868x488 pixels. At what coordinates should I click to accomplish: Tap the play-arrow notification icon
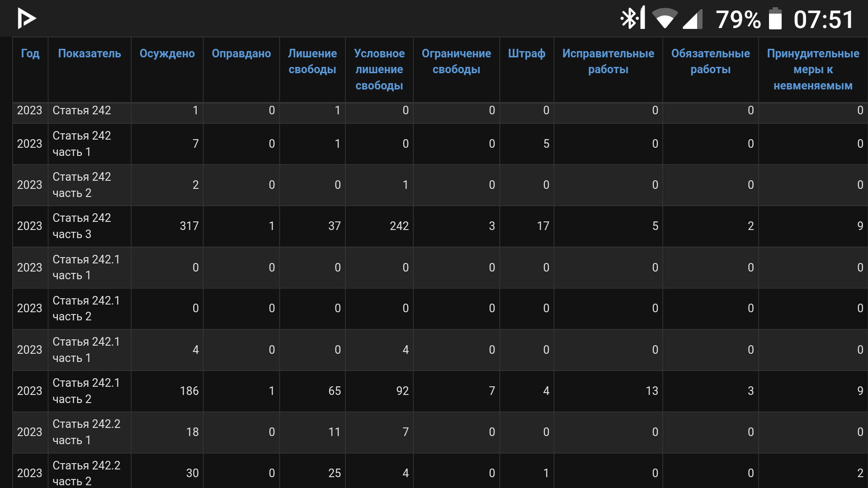pyautogui.click(x=26, y=19)
